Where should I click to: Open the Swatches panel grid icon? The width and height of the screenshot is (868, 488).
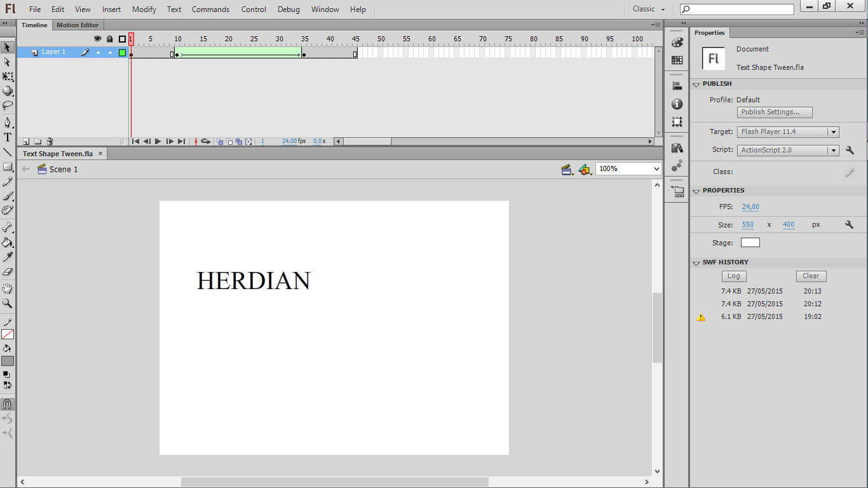(x=677, y=60)
